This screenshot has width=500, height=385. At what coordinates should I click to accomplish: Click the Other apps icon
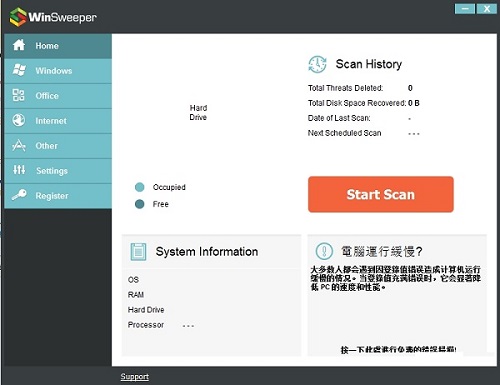[19, 145]
